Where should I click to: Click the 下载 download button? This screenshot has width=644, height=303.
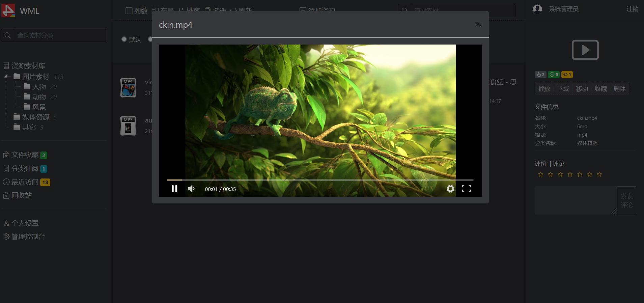[x=563, y=88]
